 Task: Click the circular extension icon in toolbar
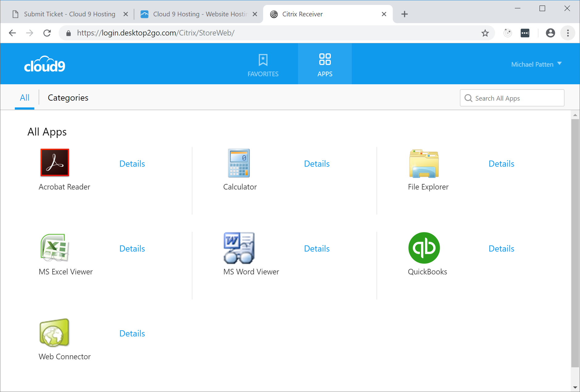(508, 33)
